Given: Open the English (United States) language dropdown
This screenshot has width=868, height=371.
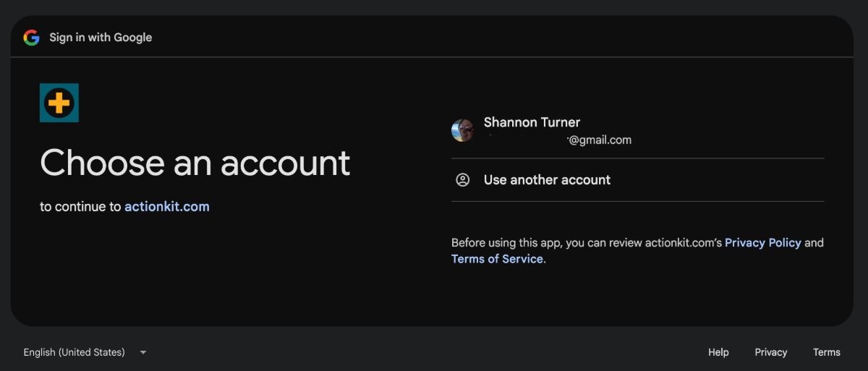Looking at the screenshot, I should 85,352.
